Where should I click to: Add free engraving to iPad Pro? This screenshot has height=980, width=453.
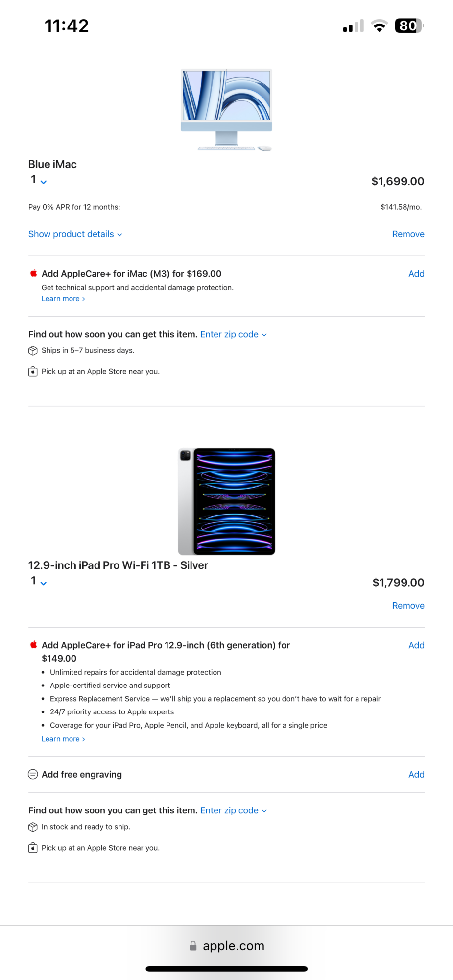tap(416, 774)
